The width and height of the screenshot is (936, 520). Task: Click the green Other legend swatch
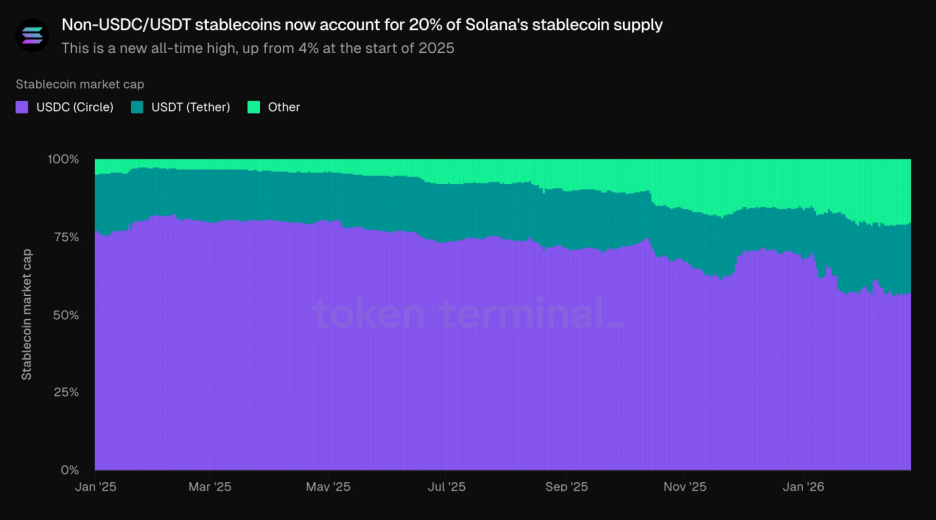pos(253,107)
